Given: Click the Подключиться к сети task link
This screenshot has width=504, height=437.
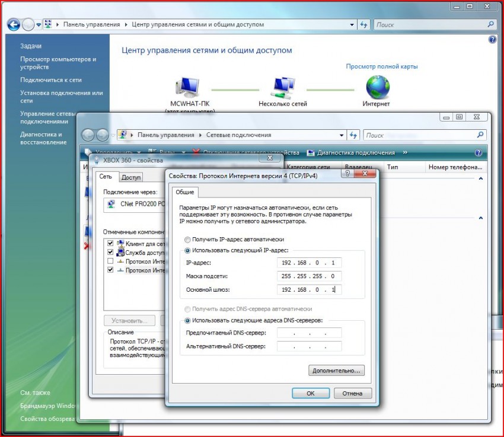Looking at the screenshot, I should 51,79.
